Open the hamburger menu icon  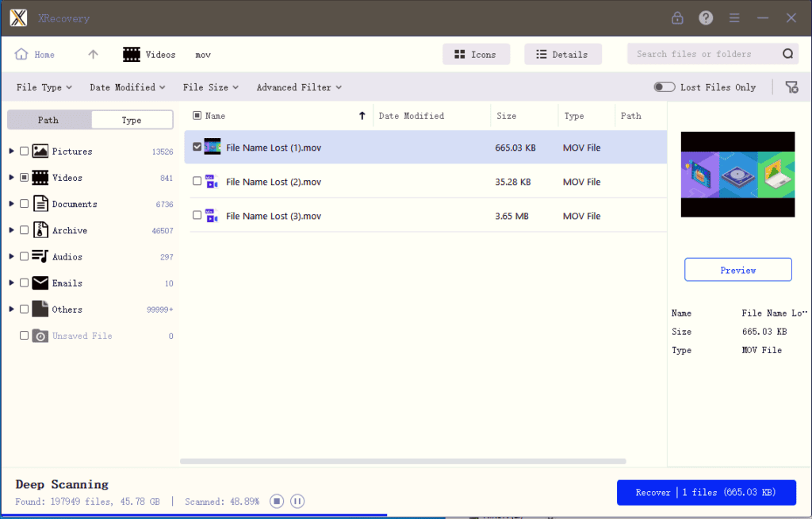click(x=734, y=17)
